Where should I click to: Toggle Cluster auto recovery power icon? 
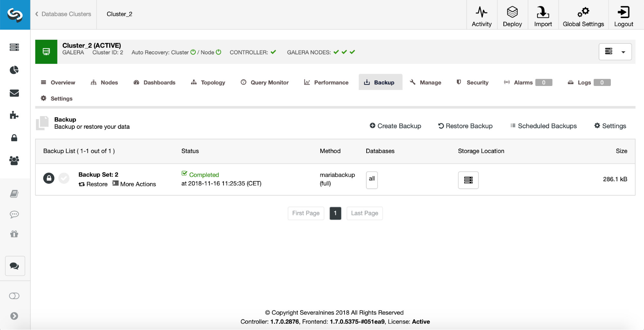click(193, 52)
